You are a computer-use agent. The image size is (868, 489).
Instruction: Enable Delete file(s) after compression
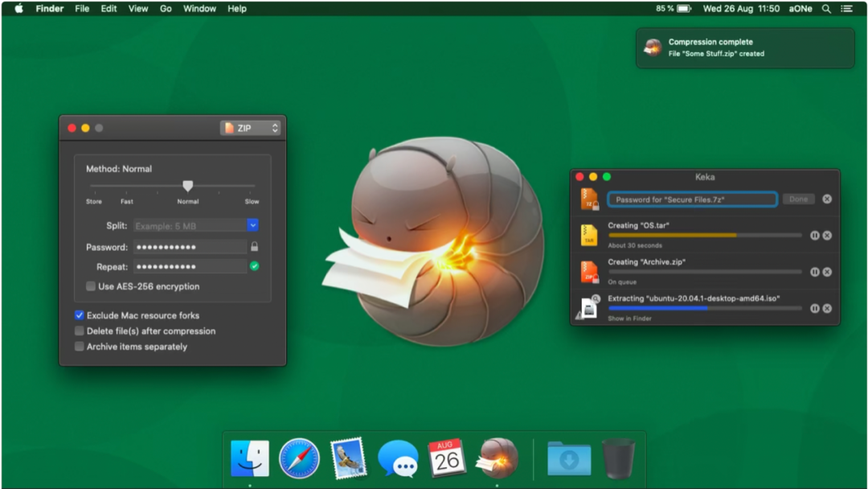(79, 331)
